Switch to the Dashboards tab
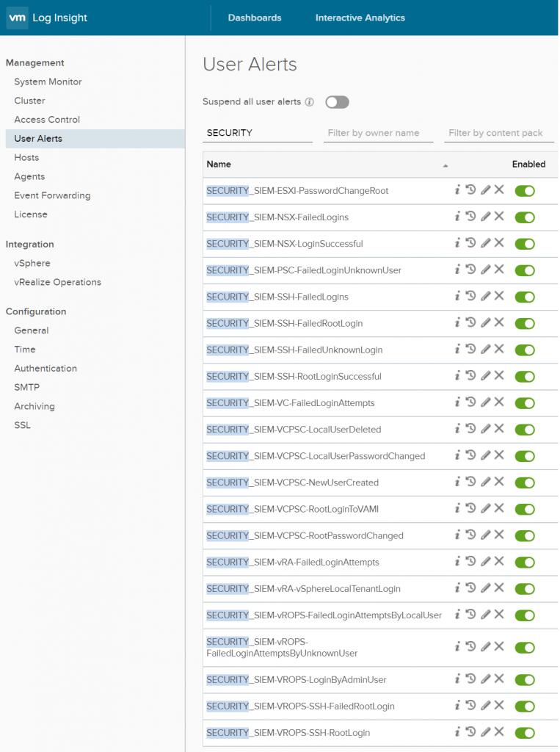 coord(254,18)
